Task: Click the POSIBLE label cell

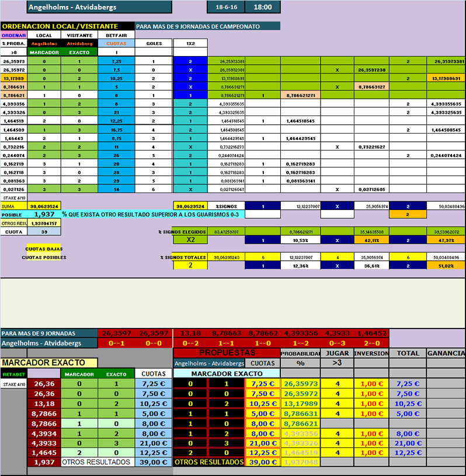Action: point(13,215)
